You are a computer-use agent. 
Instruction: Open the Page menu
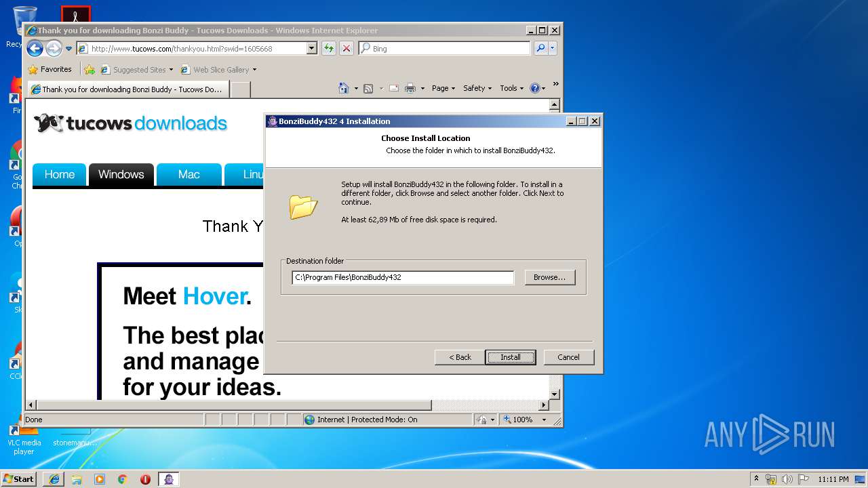tap(443, 88)
